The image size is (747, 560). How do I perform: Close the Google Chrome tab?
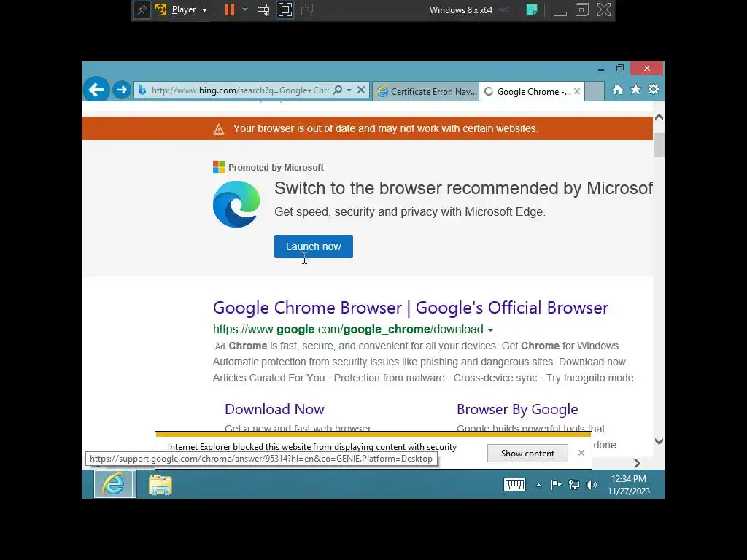click(577, 91)
